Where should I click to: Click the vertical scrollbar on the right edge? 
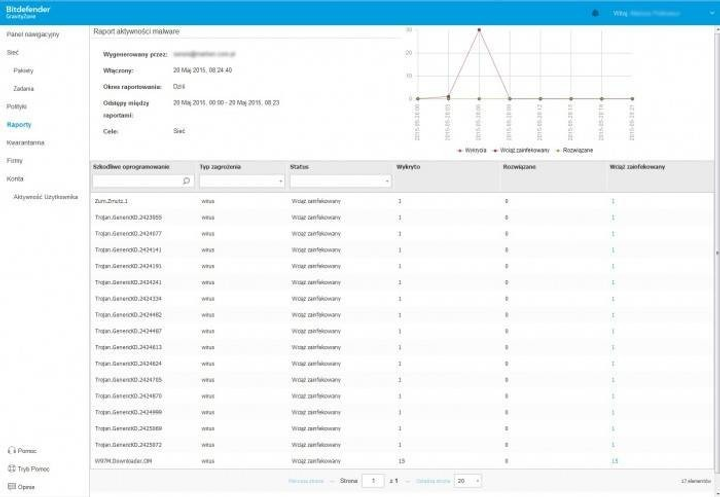tap(717, 253)
